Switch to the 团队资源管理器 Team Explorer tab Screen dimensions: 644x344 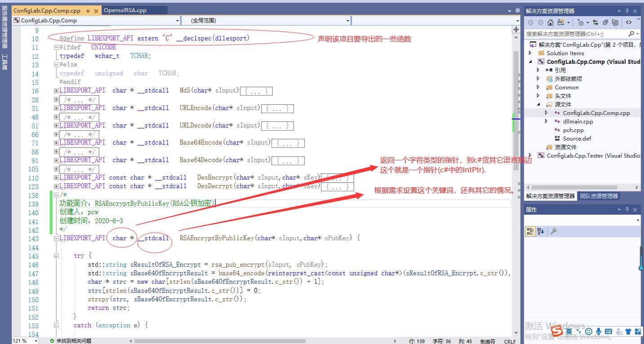(599, 196)
